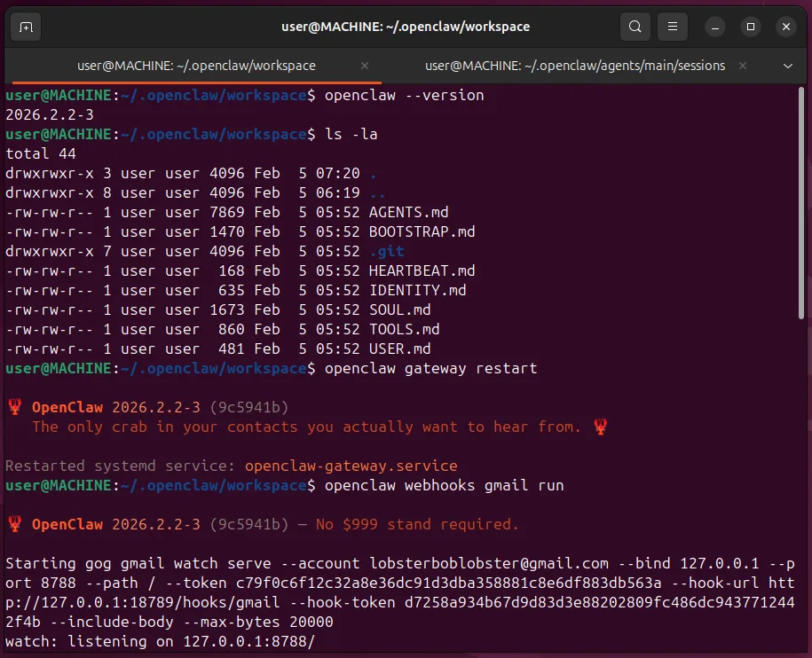This screenshot has height=658, width=812.
Task: Click the AGENTS.md filename in listing
Action: [408, 213]
